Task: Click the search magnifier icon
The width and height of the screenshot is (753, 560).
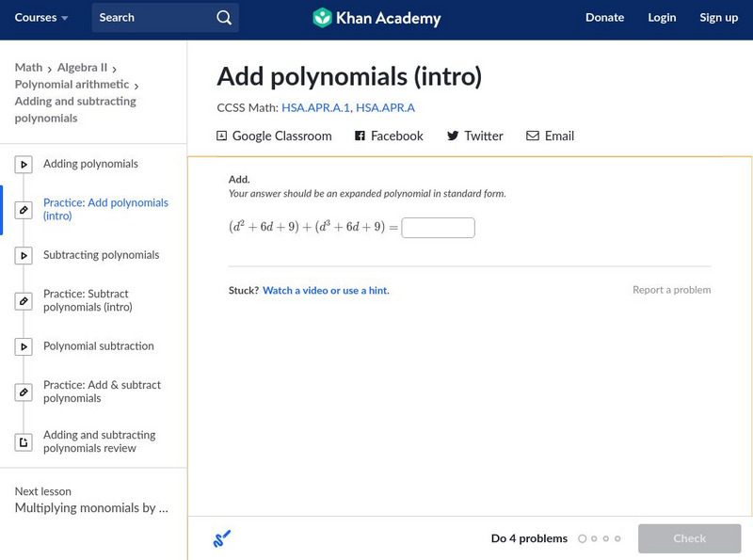Action: coord(224,18)
